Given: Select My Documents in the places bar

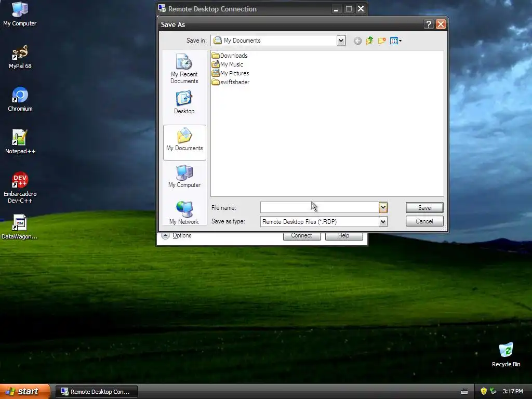Looking at the screenshot, I should pos(184,142).
